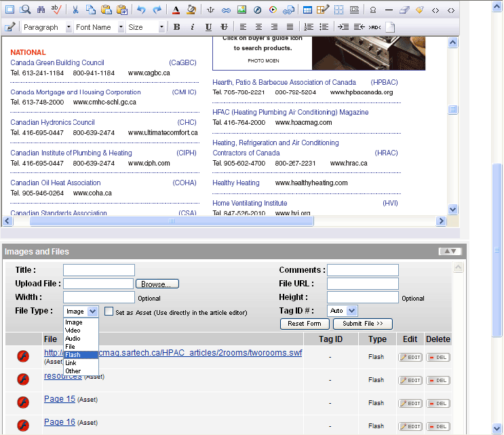Choose Link in File Type list

pos(81,363)
